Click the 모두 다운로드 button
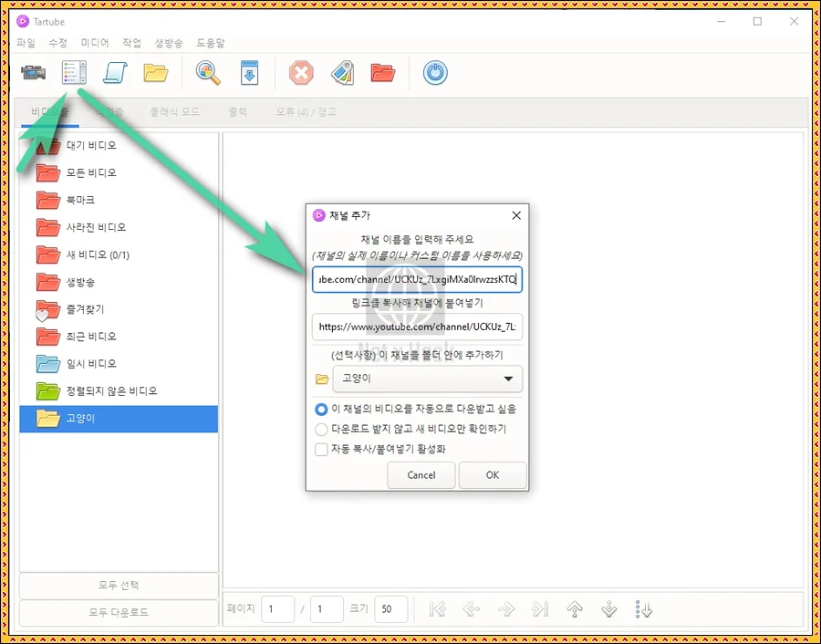 click(119, 612)
